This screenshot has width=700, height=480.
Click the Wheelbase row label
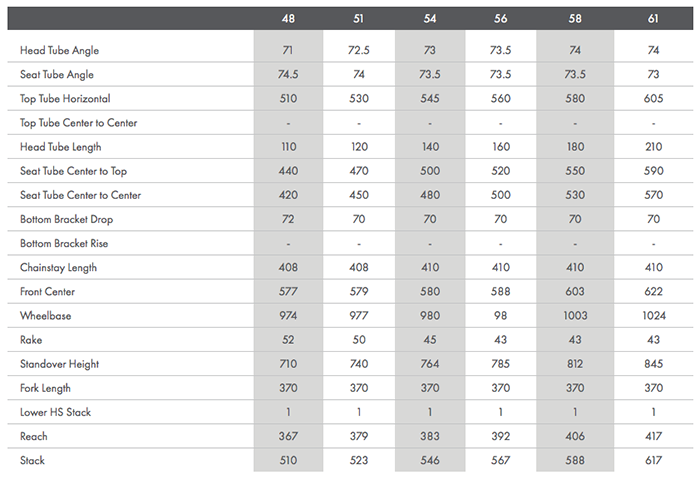tap(46, 316)
